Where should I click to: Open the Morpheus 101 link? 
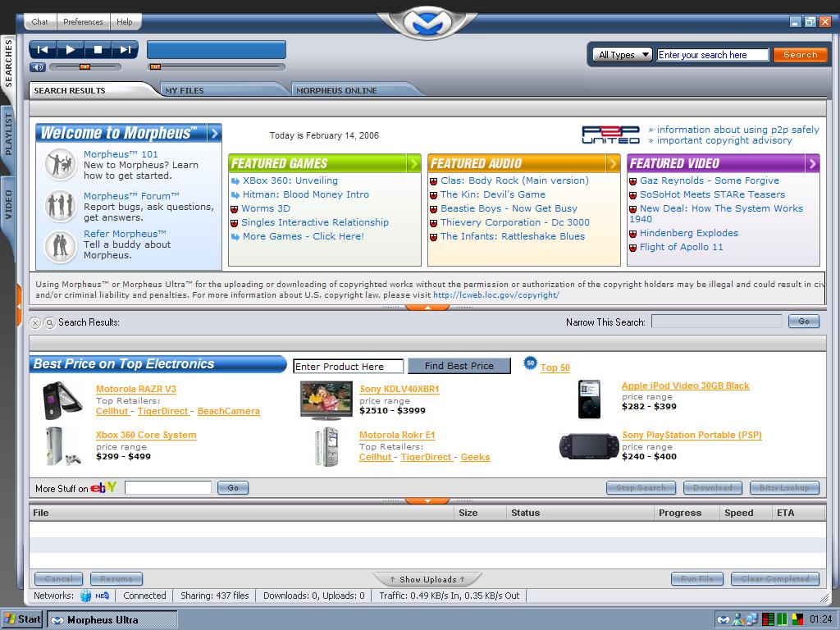121,154
